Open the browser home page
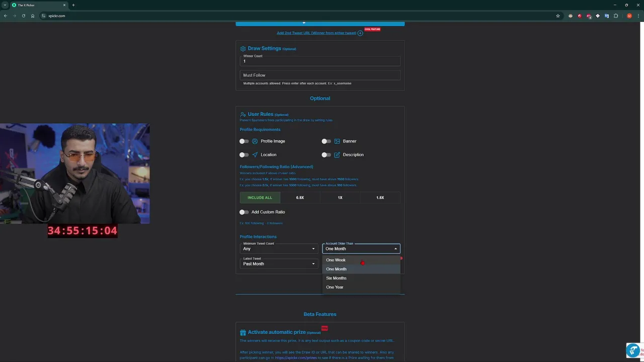 (x=33, y=16)
